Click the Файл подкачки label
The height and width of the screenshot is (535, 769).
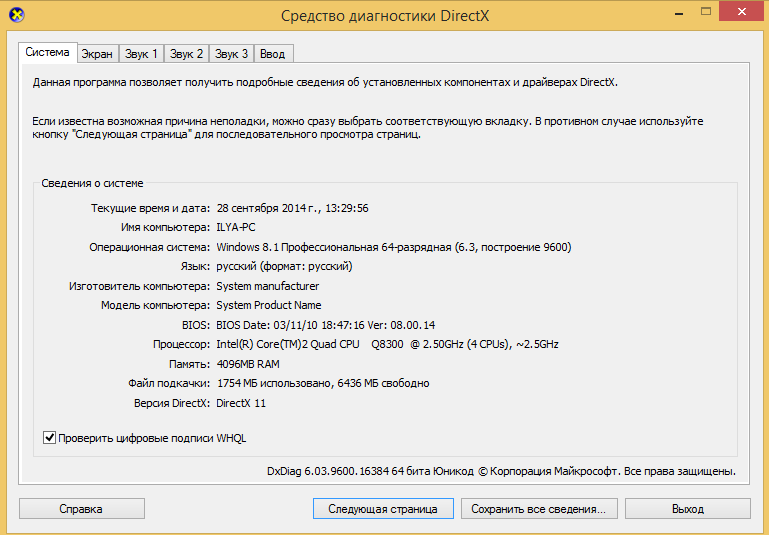click(x=169, y=383)
